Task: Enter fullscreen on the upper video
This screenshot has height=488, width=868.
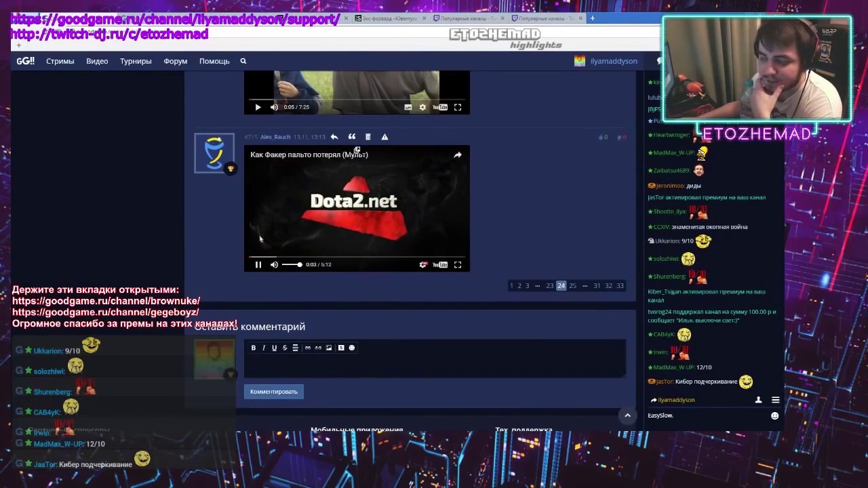Action: pyautogui.click(x=458, y=107)
